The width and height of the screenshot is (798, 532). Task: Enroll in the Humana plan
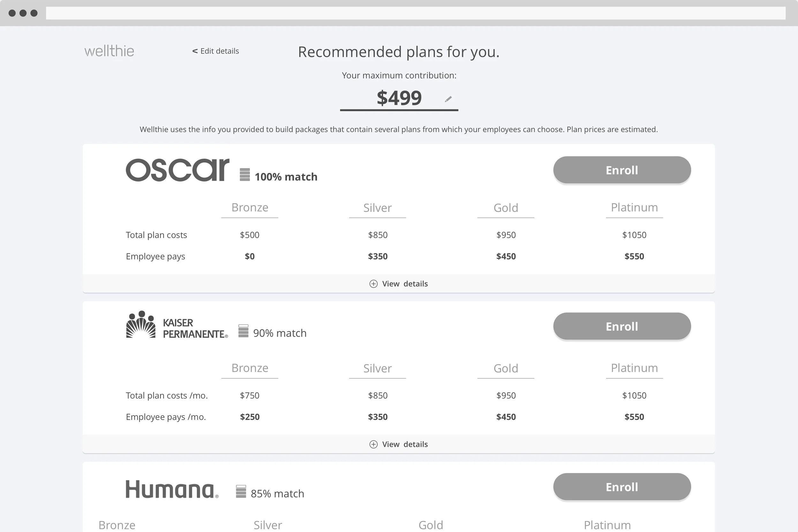tap(621, 487)
